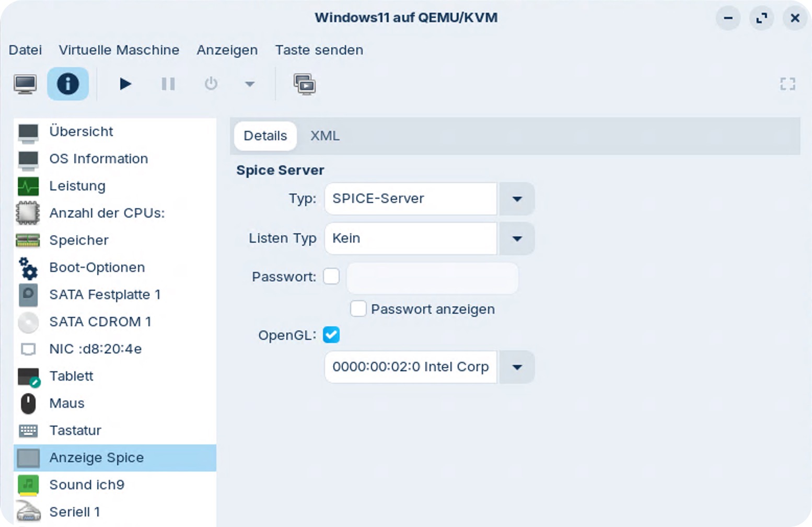Open the Listen Typ dropdown
812x527 pixels.
[517, 239]
